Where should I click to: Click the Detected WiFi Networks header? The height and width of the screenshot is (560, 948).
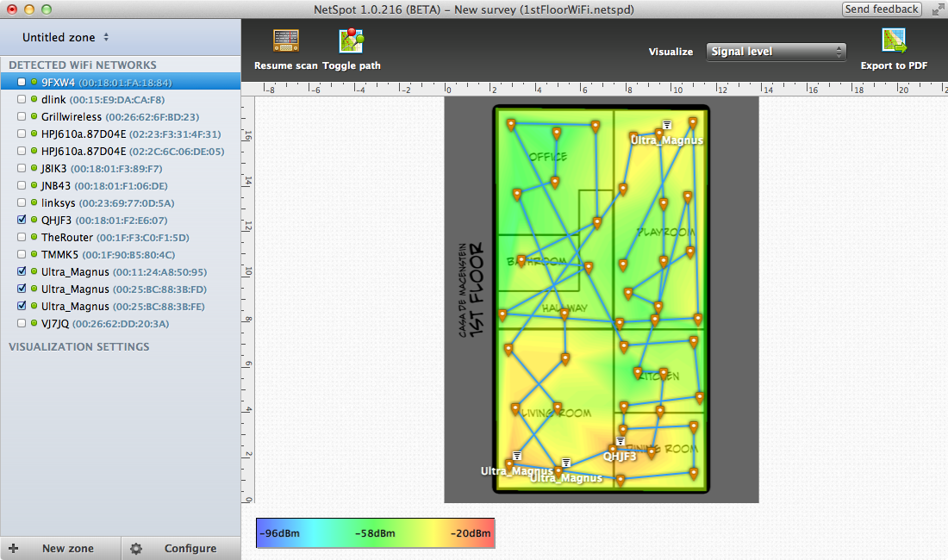click(x=83, y=65)
